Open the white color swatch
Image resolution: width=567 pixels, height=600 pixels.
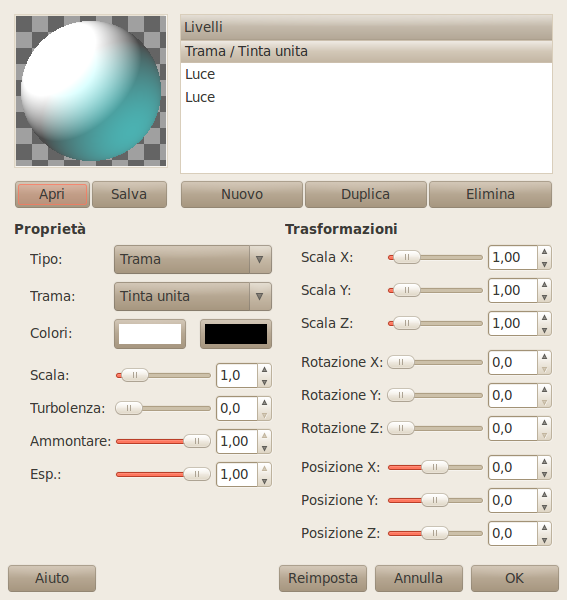click(150, 334)
